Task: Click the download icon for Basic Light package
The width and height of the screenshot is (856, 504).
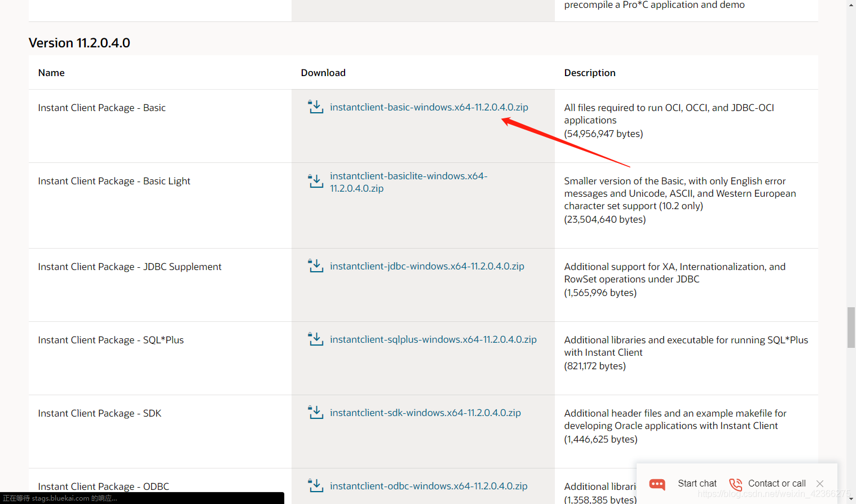Action: pos(315,181)
